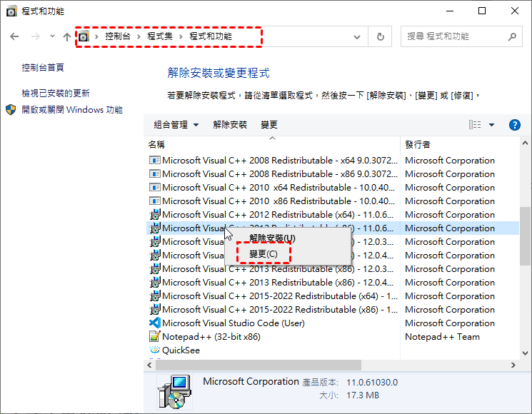Open 開啟或關閉 Windows 功能 link
This screenshot has height=414, width=532.
tap(72, 110)
